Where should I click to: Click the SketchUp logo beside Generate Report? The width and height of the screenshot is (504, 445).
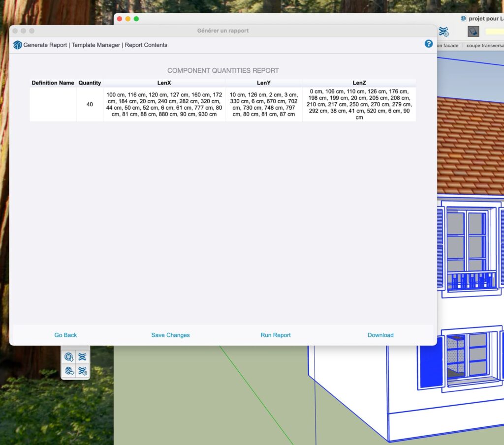point(17,45)
